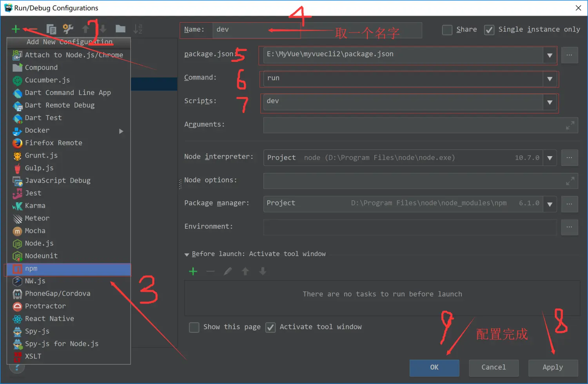Click the green plus Add New Configuration icon
The width and height of the screenshot is (588, 384).
16,29
